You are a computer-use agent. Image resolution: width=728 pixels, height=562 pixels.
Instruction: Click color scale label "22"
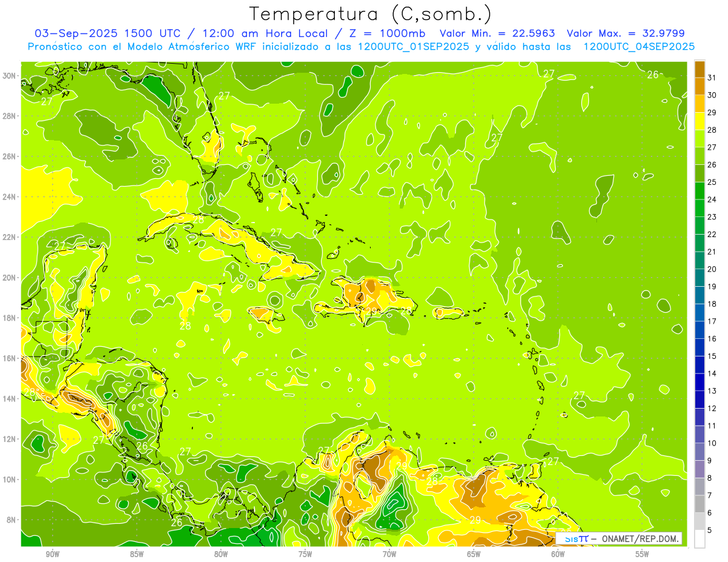712,234
